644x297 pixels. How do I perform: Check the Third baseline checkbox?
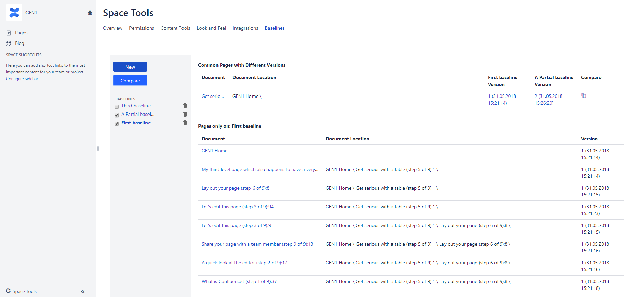tap(117, 107)
